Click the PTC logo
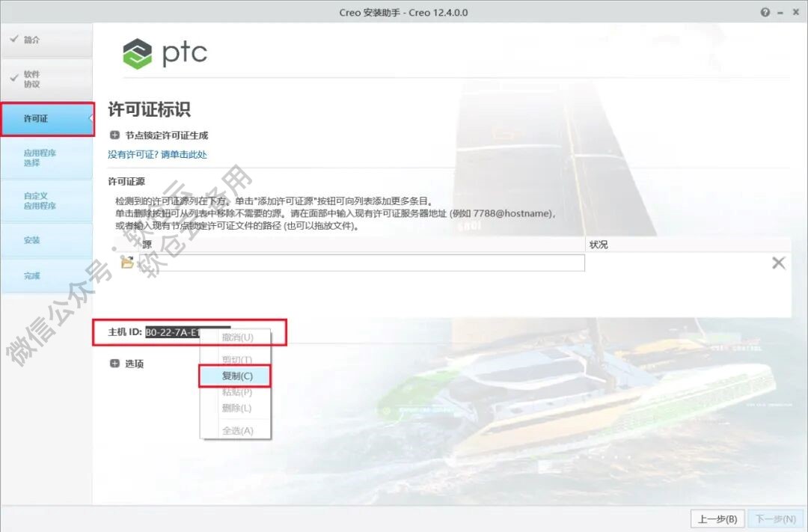 point(163,54)
